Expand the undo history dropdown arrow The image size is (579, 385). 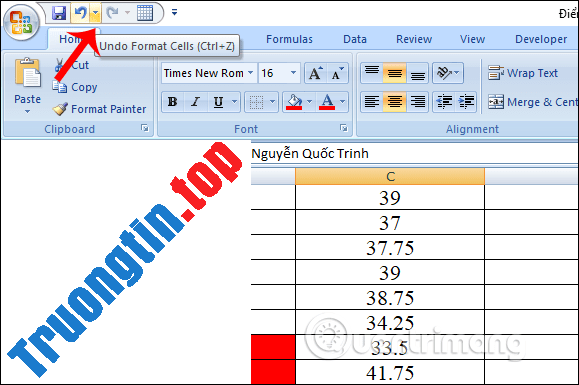pos(95,13)
